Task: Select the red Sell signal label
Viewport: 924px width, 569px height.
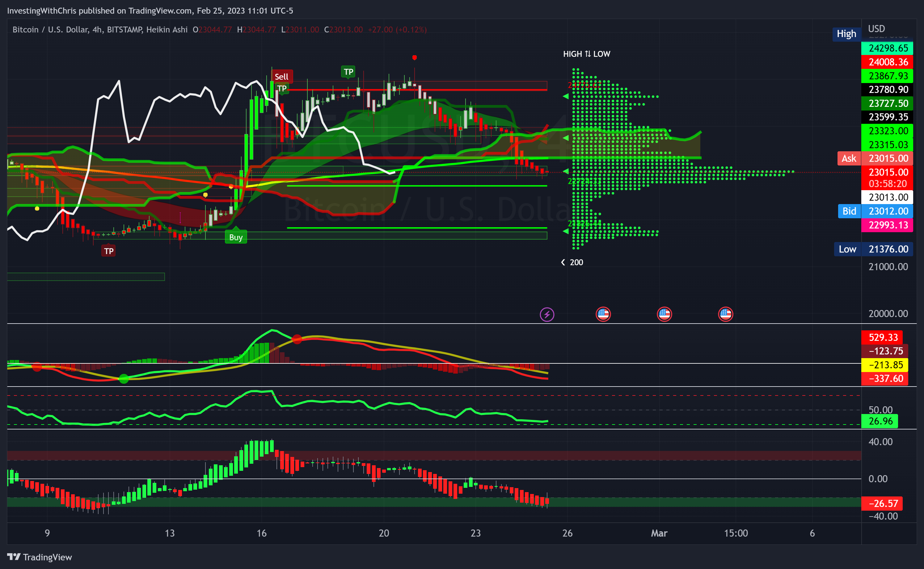Action: [x=282, y=76]
